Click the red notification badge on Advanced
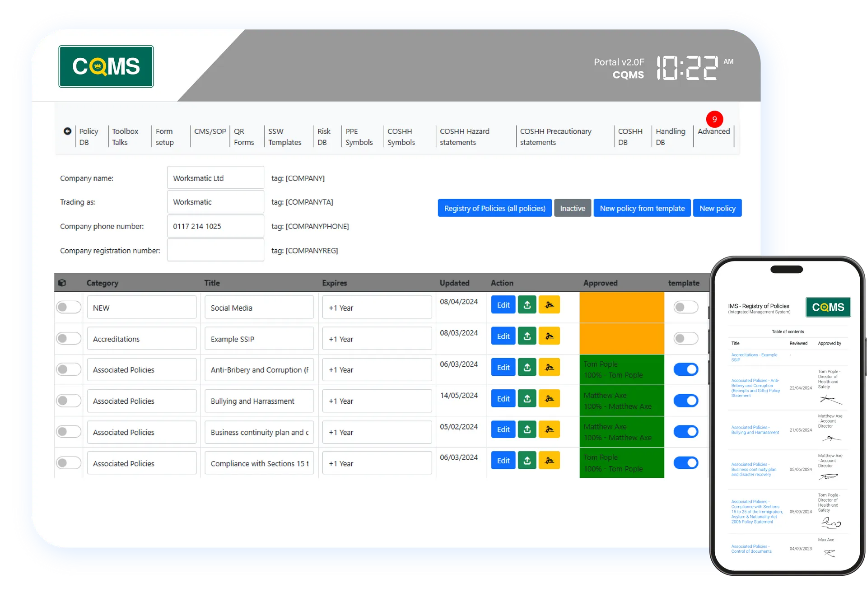Screen dimensions: 867x616 point(715,119)
